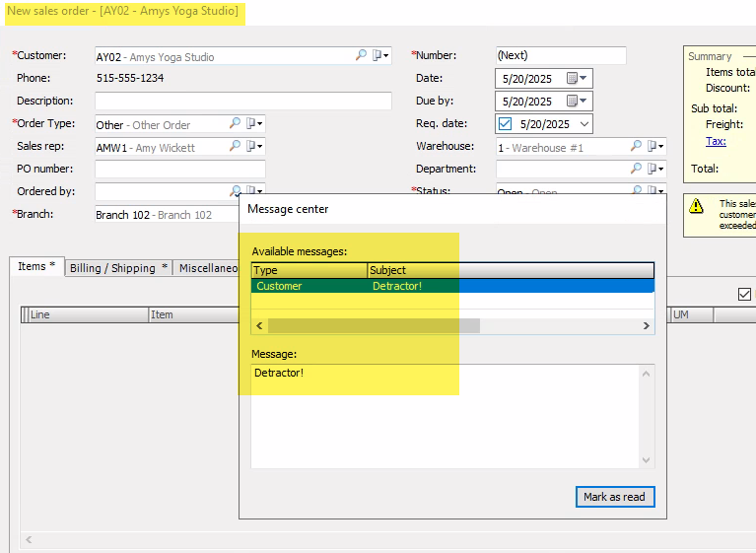Expand the Req. date dropdown chevron

click(584, 124)
